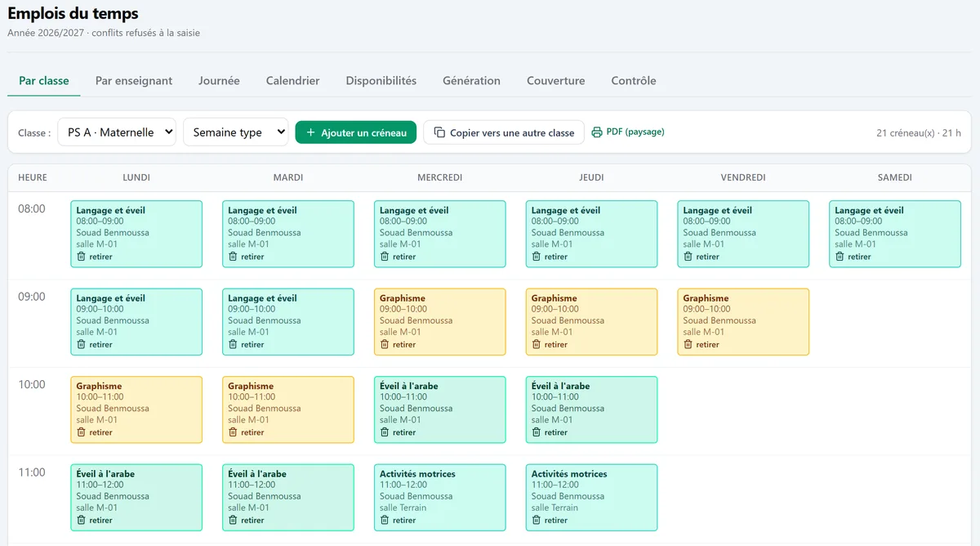Click retirer on Lundi 11:00 Éveil à l'arabe
Viewport: 980px width, 546px height.
(x=95, y=520)
